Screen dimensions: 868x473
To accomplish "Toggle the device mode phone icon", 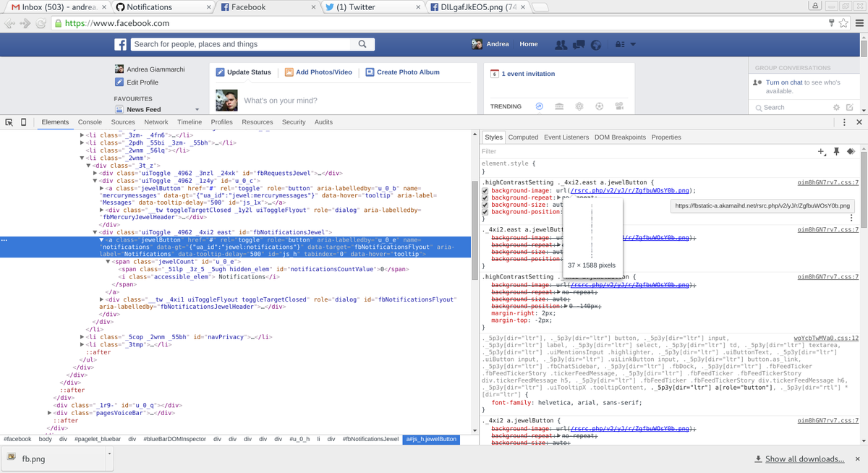I will pyautogui.click(x=24, y=122).
